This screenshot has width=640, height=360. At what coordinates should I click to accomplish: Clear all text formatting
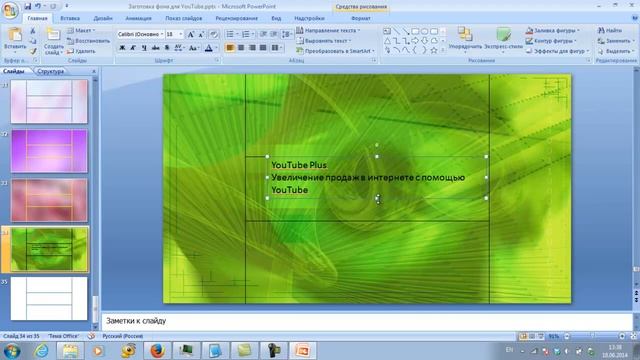[213, 35]
